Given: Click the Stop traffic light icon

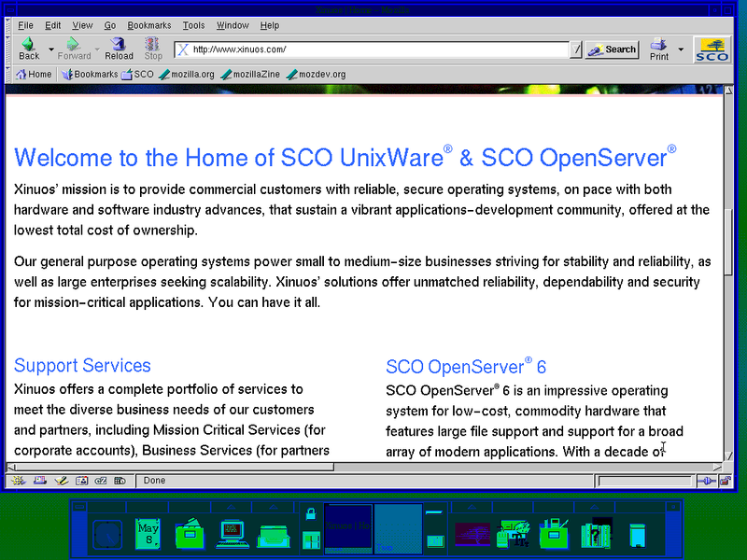Looking at the screenshot, I should click(x=152, y=44).
